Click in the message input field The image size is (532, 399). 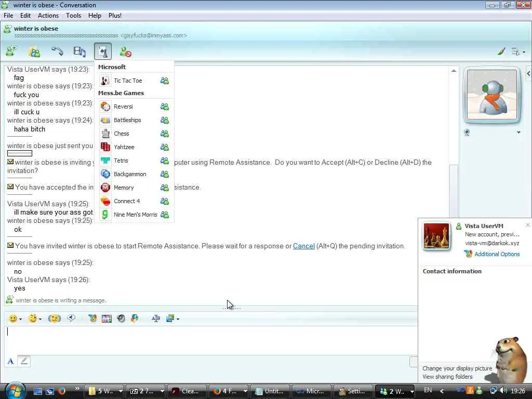point(210,340)
